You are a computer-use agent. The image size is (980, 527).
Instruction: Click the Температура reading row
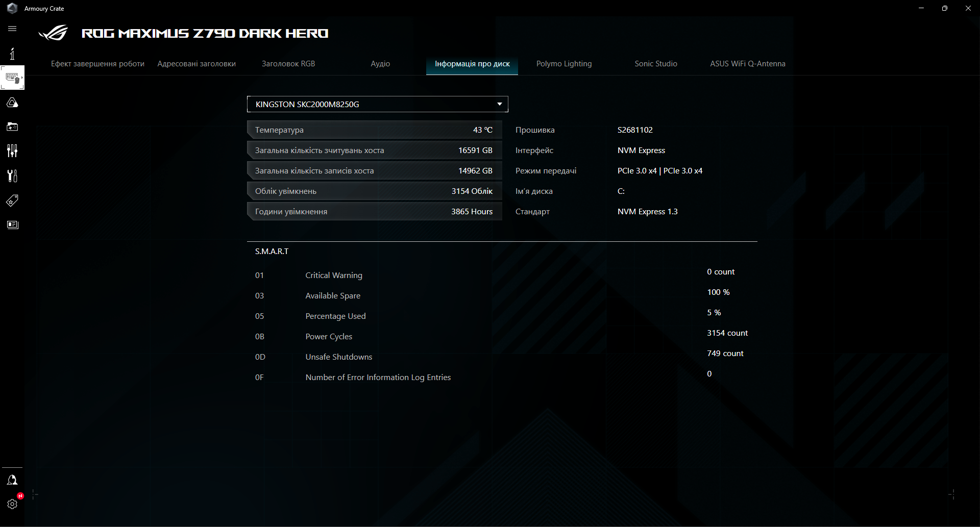pyautogui.click(x=374, y=130)
